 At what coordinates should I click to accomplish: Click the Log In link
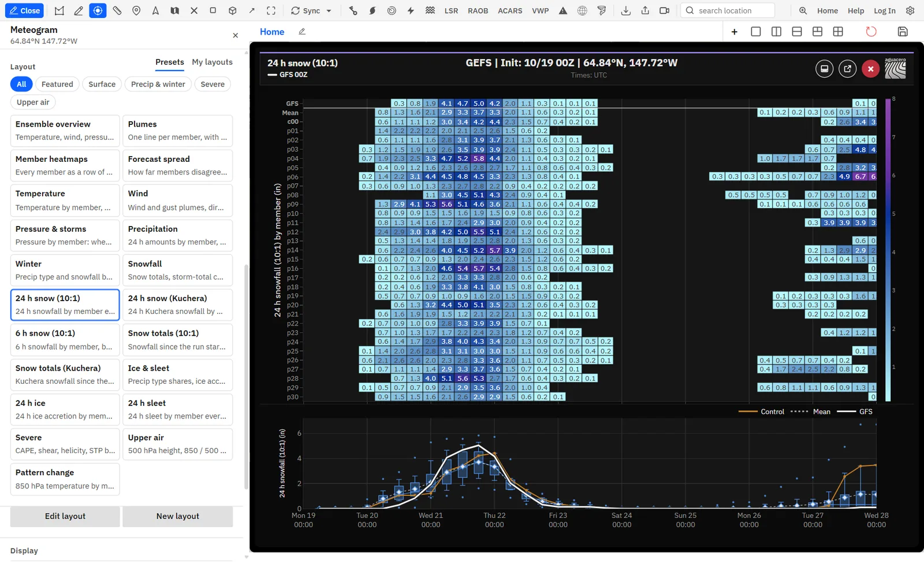tap(884, 10)
